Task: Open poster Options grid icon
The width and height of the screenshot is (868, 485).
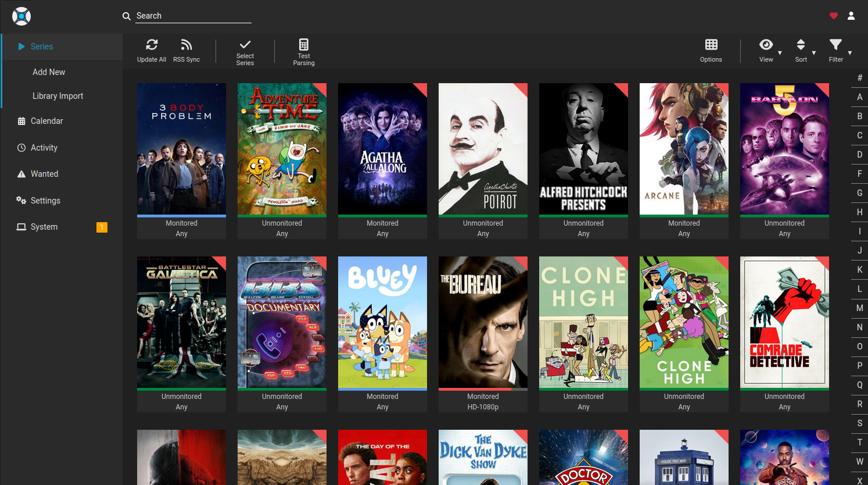Action: (x=711, y=45)
